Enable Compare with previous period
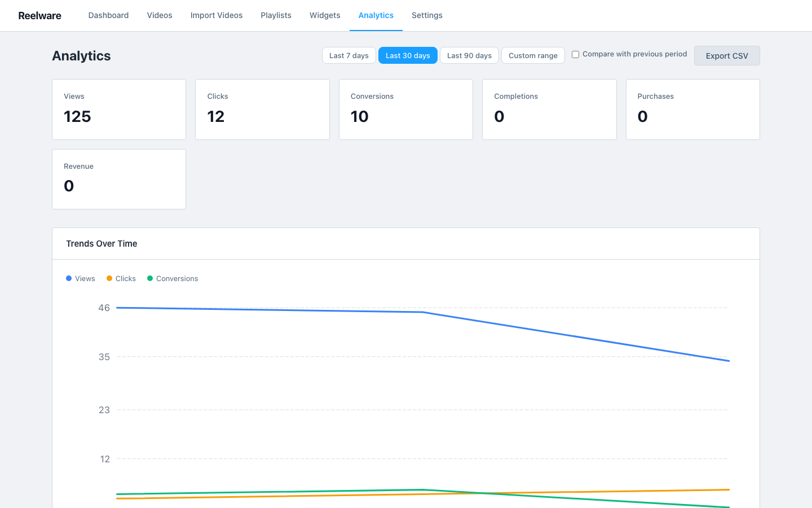The image size is (812, 508). pyautogui.click(x=575, y=54)
